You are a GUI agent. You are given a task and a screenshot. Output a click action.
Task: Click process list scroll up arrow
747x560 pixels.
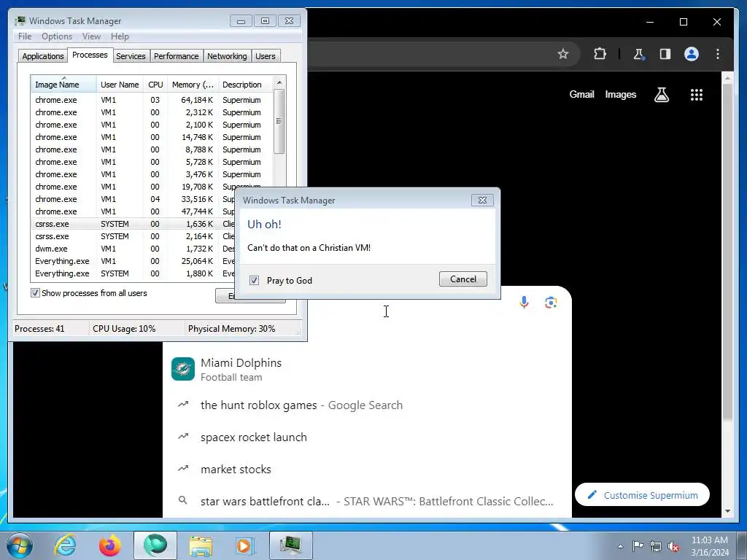[x=279, y=82]
